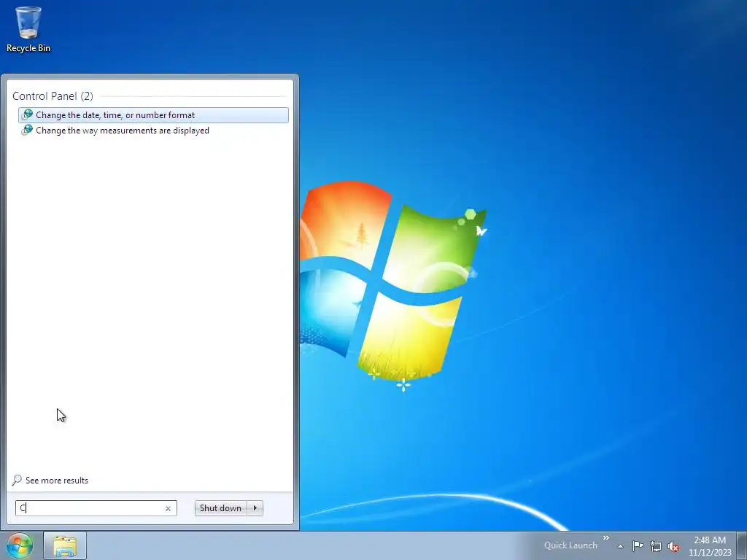Open 'Change the date, time, or number format'
The image size is (747, 560).
pos(153,115)
